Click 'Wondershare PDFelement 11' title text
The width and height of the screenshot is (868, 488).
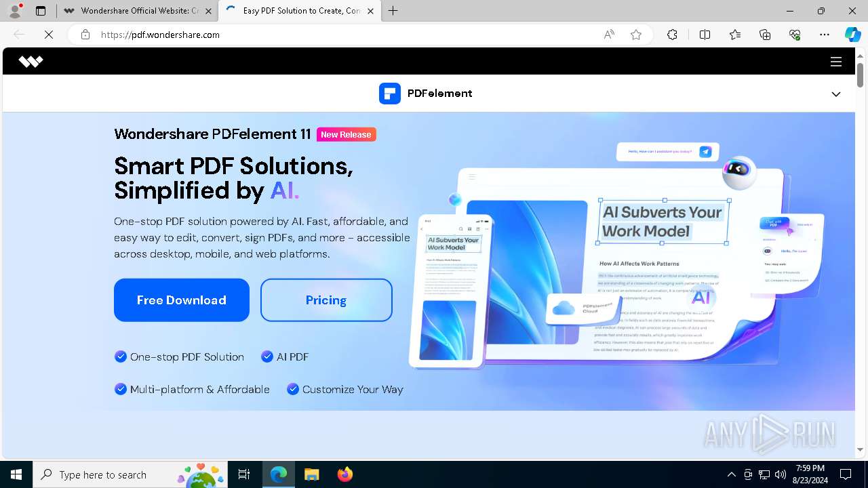pyautogui.click(x=212, y=134)
